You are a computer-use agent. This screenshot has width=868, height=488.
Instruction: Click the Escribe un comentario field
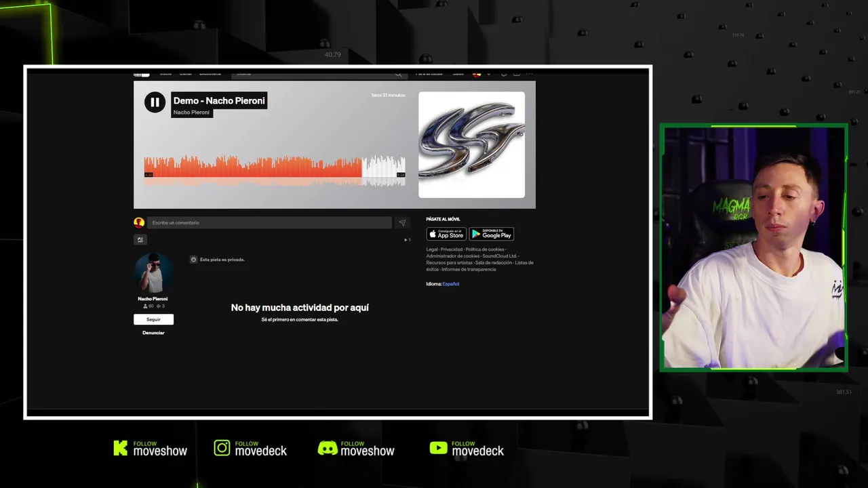tap(270, 222)
